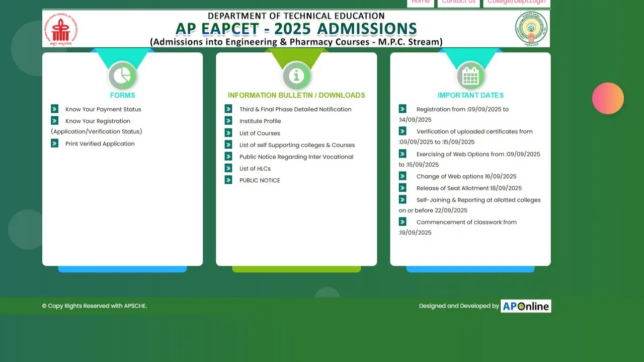The height and width of the screenshot is (362, 644).
Task: Select Contact us in the top menu
Action: (458, 2)
